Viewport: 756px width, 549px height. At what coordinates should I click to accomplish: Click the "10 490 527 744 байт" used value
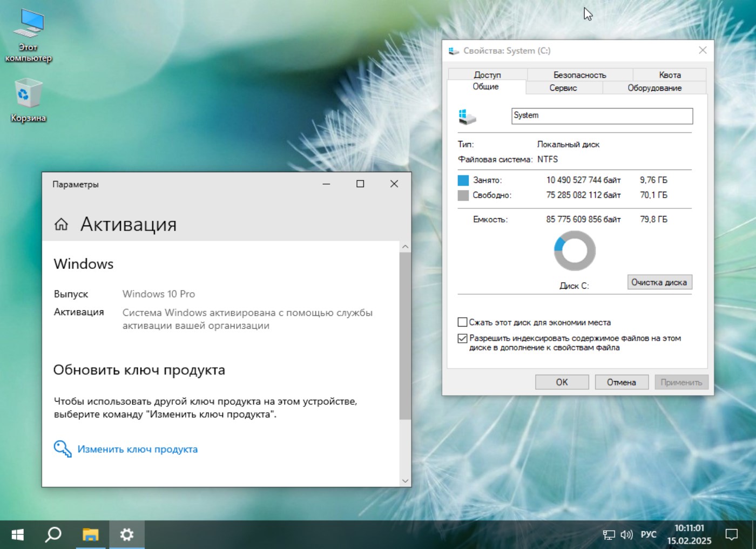pos(584,180)
